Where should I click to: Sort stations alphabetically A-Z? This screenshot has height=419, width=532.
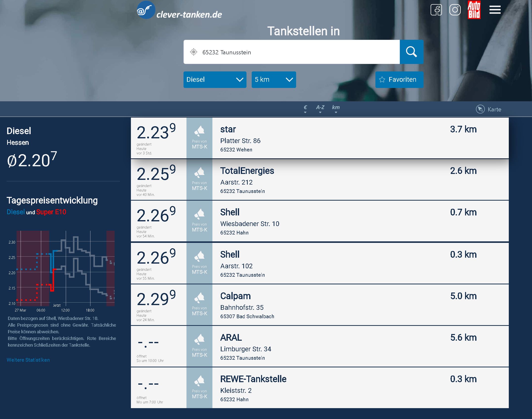(x=320, y=109)
